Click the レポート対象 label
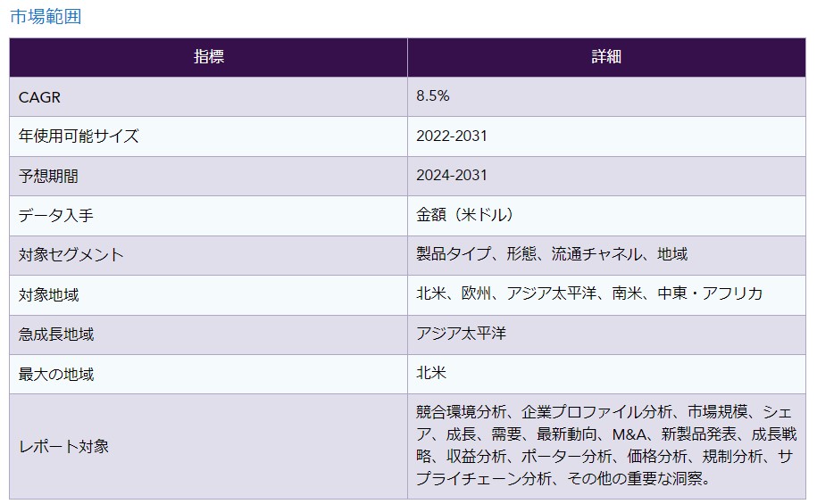Screen dimensions: 817x504 click(63, 447)
